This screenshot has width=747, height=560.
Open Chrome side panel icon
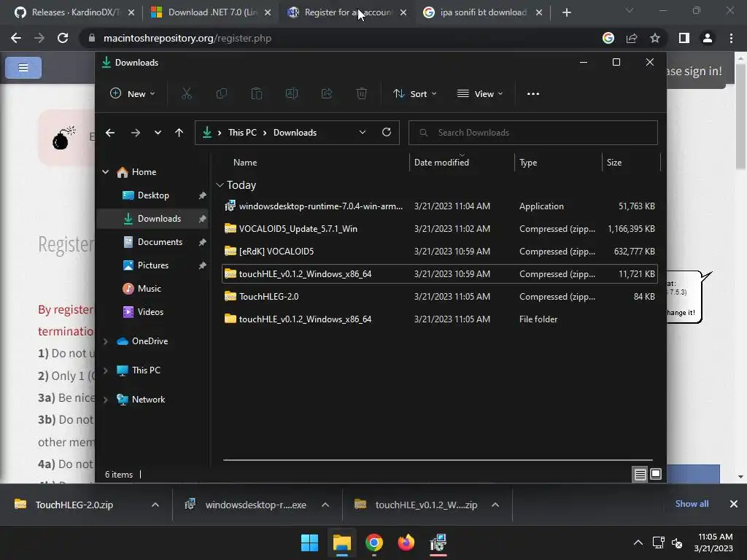684,38
